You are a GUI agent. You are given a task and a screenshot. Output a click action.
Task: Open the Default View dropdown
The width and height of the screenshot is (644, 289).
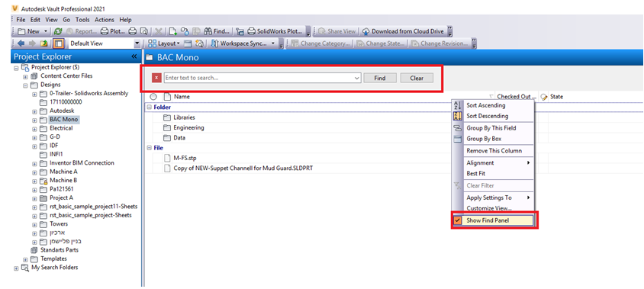click(137, 43)
